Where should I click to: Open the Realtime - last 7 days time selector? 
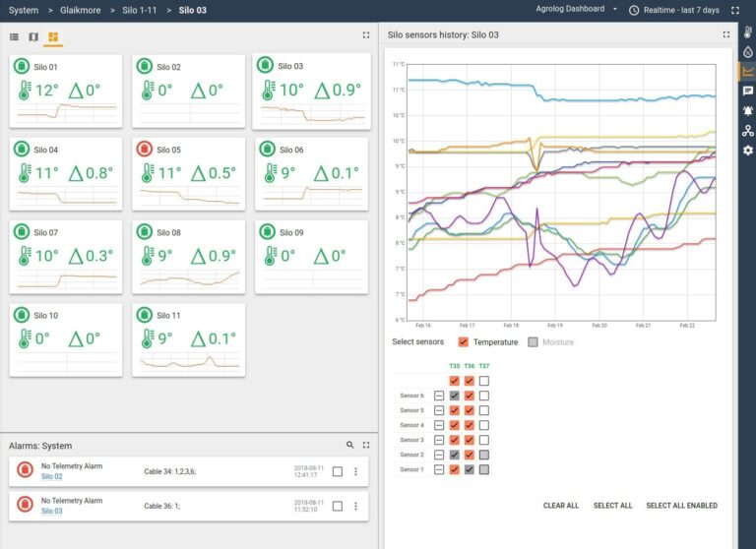pos(674,10)
